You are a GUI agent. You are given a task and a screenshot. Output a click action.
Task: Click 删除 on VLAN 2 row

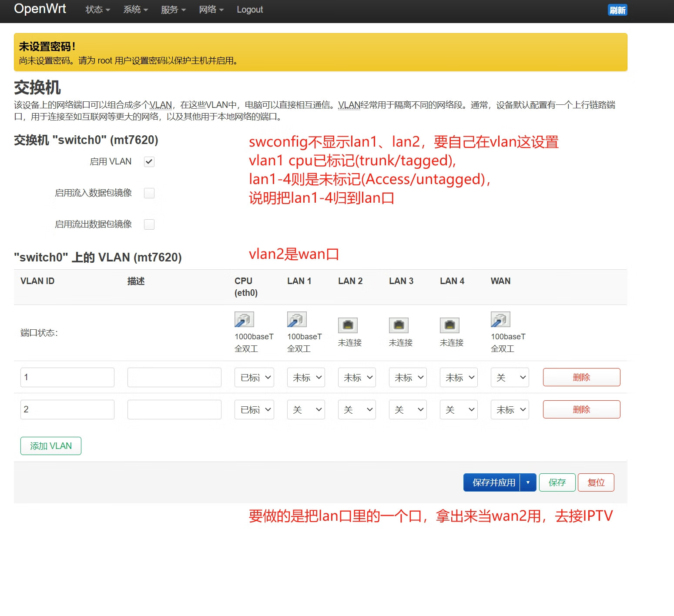coord(581,409)
